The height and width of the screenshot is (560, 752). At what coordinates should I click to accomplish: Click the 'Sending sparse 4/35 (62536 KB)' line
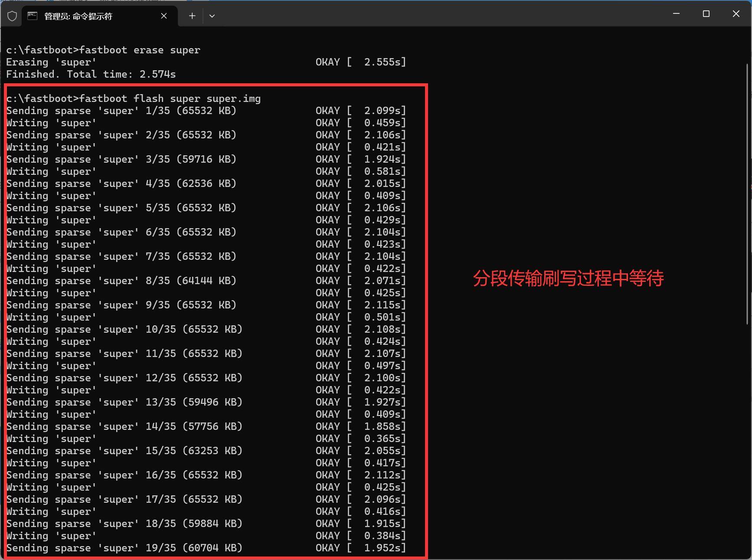point(121,183)
